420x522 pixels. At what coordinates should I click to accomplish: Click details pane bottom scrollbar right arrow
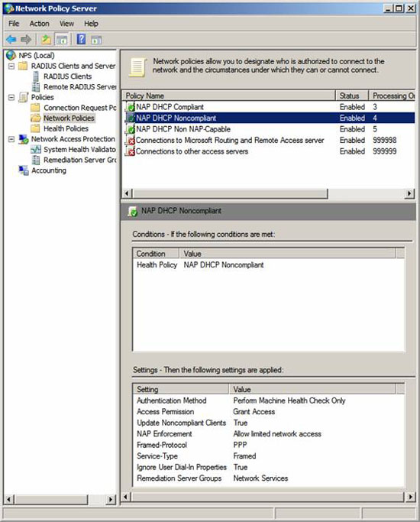(410, 497)
